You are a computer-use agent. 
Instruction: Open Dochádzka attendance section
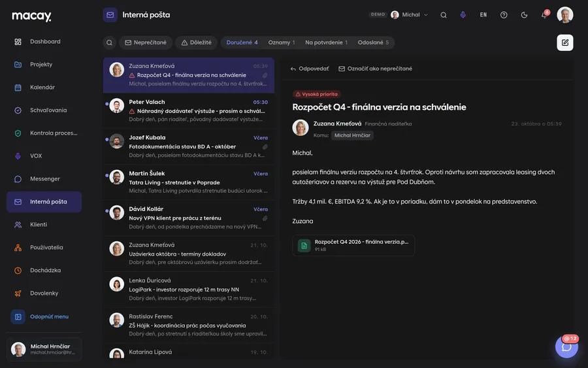coord(44,271)
